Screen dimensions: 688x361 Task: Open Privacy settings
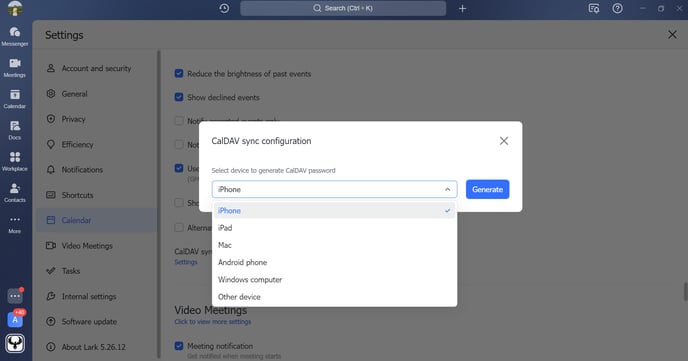(97, 119)
